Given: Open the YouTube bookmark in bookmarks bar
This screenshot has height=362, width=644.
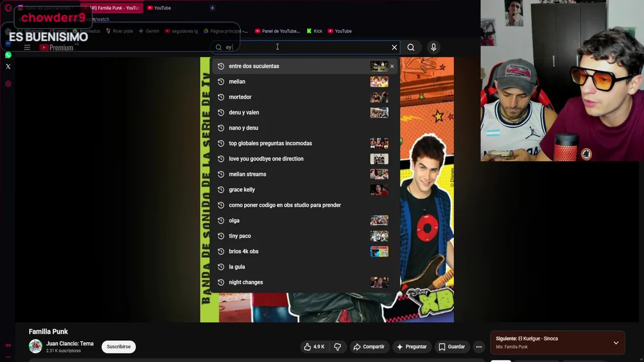Looking at the screenshot, I should pyautogui.click(x=340, y=31).
